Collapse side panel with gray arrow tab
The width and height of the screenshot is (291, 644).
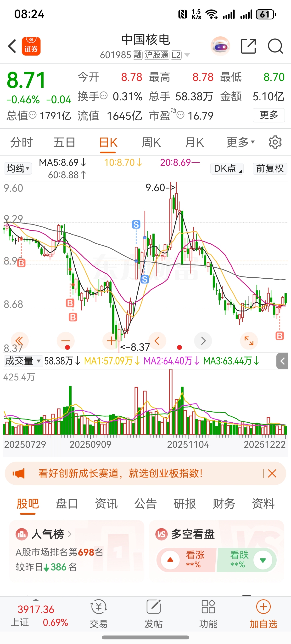(x=282, y=361)
